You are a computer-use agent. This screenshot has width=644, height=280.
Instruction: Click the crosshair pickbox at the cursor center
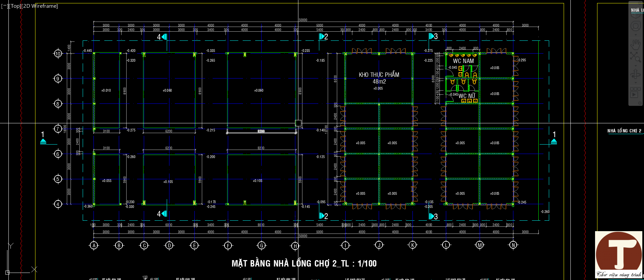coord(298,123)
